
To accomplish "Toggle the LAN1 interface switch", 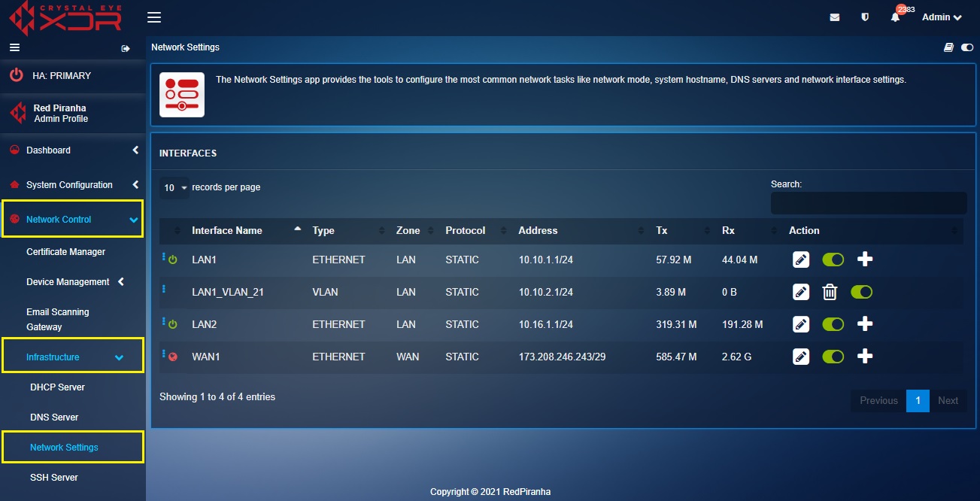I will click(833, 260).
